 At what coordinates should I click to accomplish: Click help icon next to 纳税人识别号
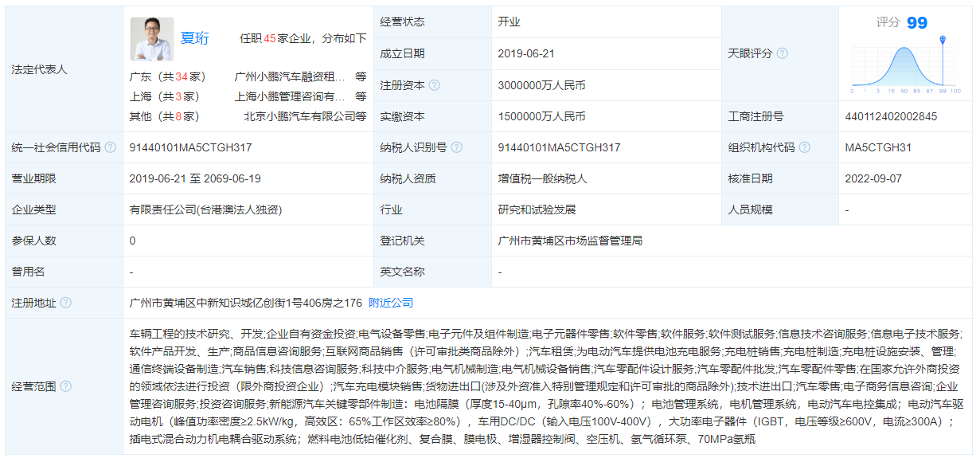(x=456, y=147)
